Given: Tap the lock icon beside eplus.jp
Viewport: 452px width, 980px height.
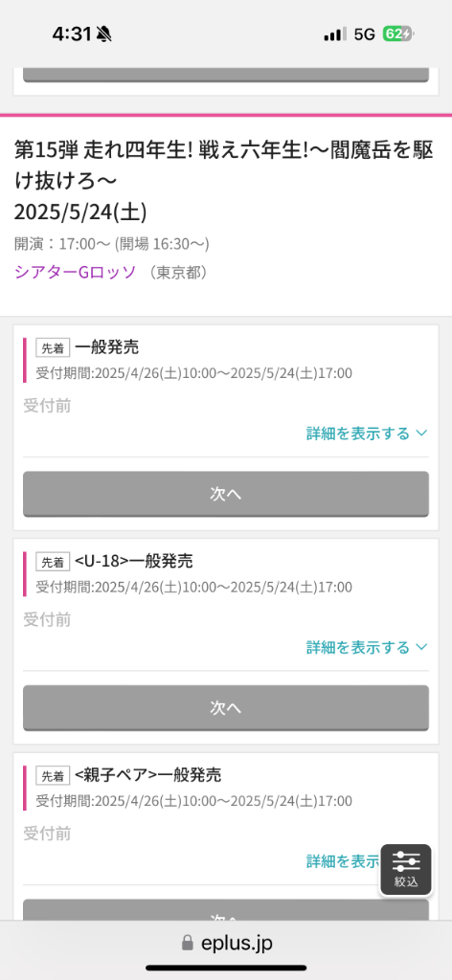Looking at the screenshot, I should click(187, 943).
